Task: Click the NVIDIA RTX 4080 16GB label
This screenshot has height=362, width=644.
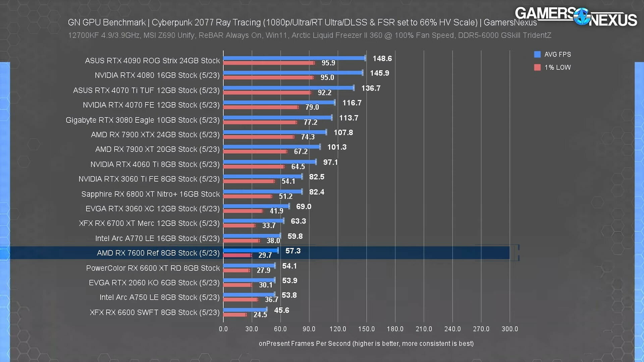Action: point(157,75)
